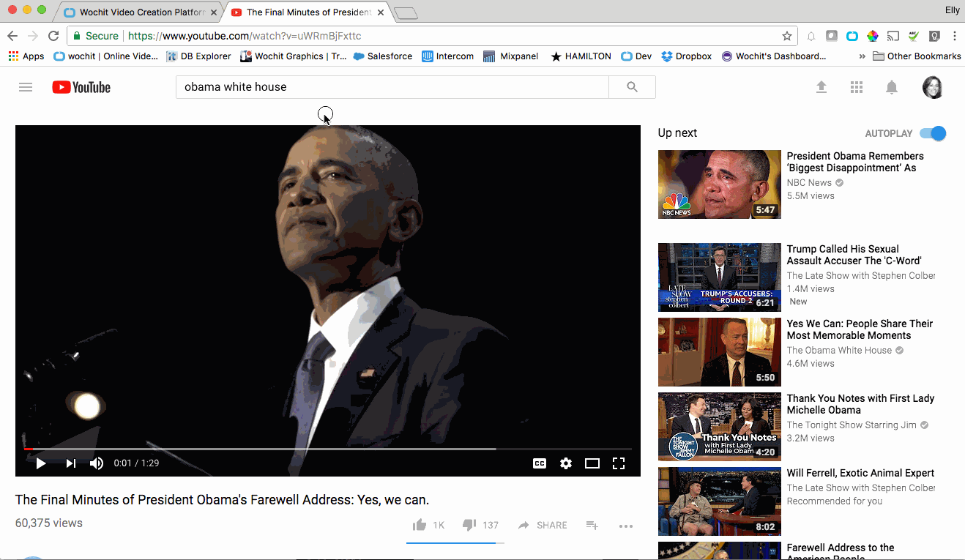
Task: Click the Chrome cast extension icon
Action: (x=893, y=36)
